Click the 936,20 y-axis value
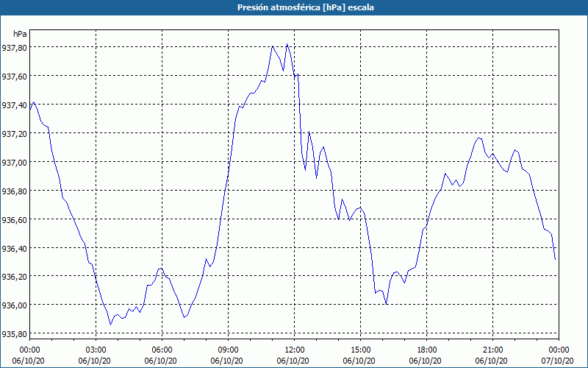Image resolution: width=588 pixels, height=368 pixels. pyautogui.click(x=14, y=277)
